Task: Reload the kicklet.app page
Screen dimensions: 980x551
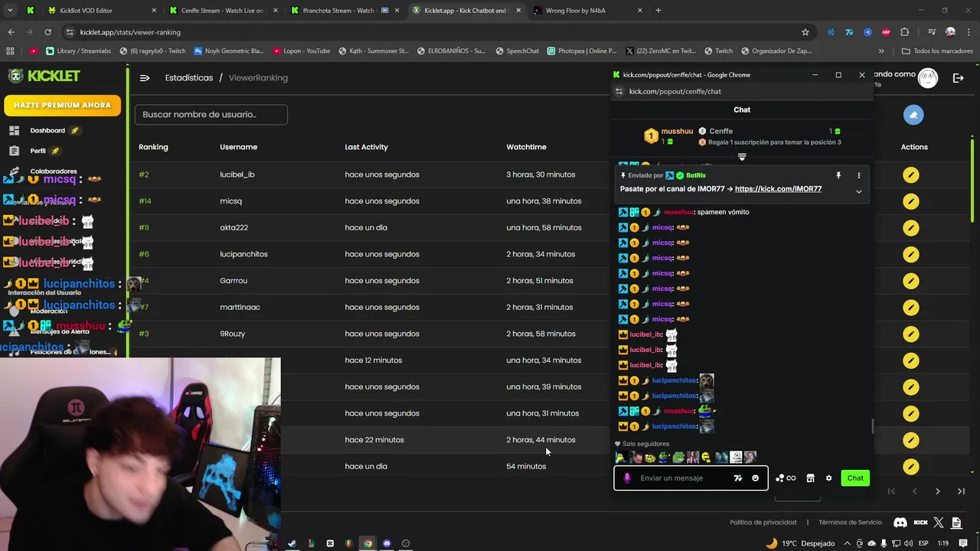Action: coord(47,32)
